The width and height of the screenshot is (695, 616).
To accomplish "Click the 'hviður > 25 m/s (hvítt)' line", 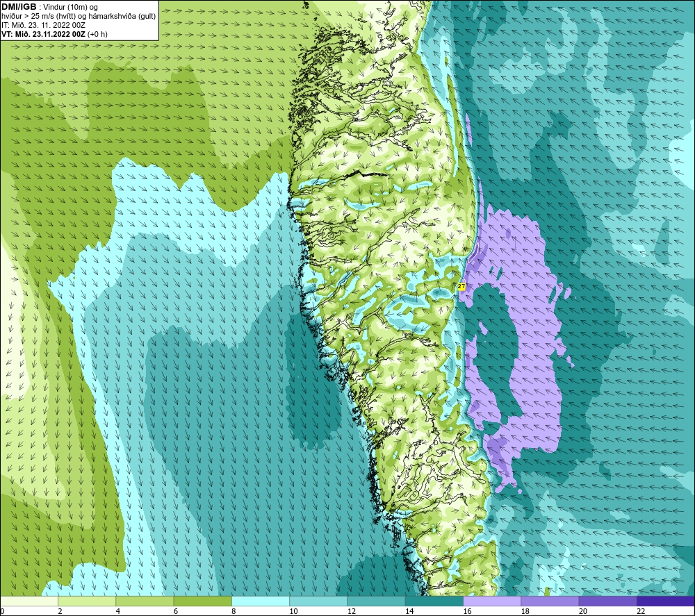I will click(x=38, y=17).
